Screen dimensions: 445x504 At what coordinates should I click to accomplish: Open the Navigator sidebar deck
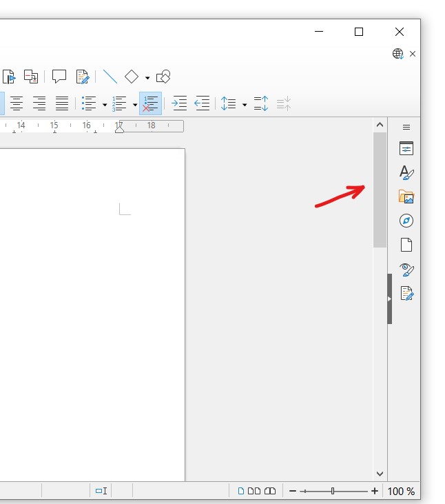406,221
